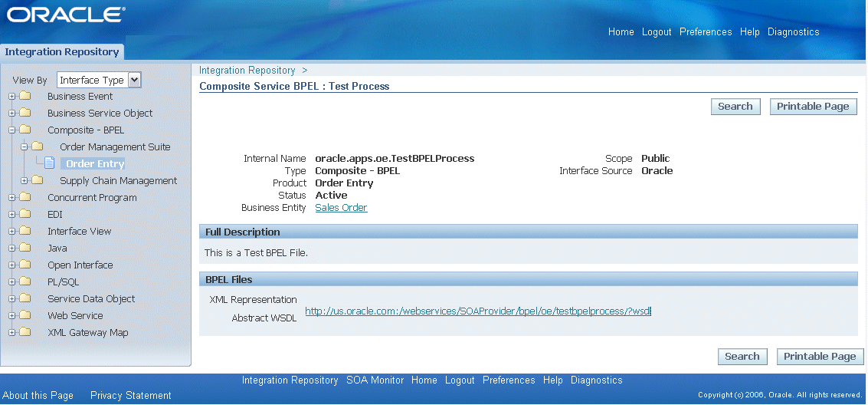The width and height of the screenshot is (868, 405).
Task: Click the Business Event folder icon
Action: 25,96
